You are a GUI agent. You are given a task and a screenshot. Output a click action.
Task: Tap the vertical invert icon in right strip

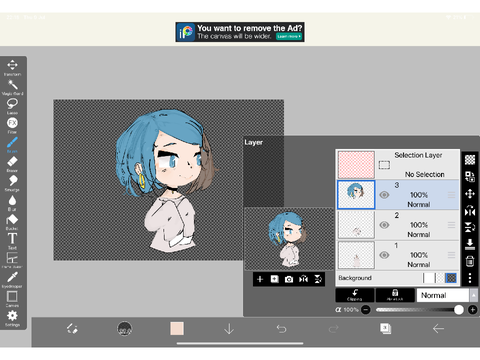point(470,228)
